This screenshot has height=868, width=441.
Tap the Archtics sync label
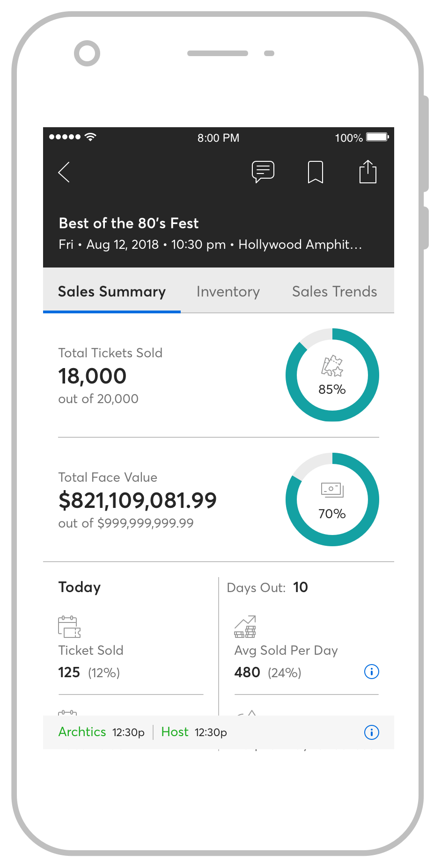[x=82, y=732]
